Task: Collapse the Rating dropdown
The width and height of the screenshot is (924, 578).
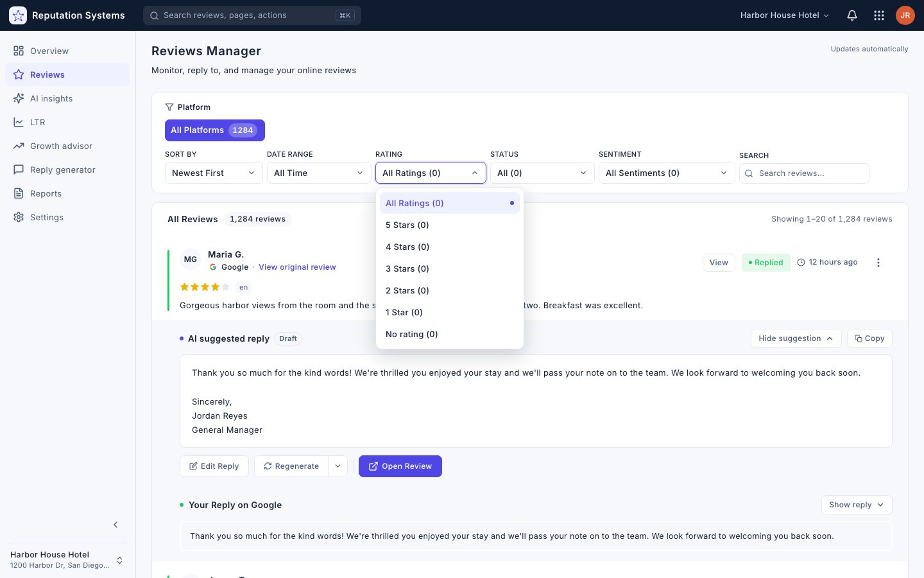Action: point(431,173)
